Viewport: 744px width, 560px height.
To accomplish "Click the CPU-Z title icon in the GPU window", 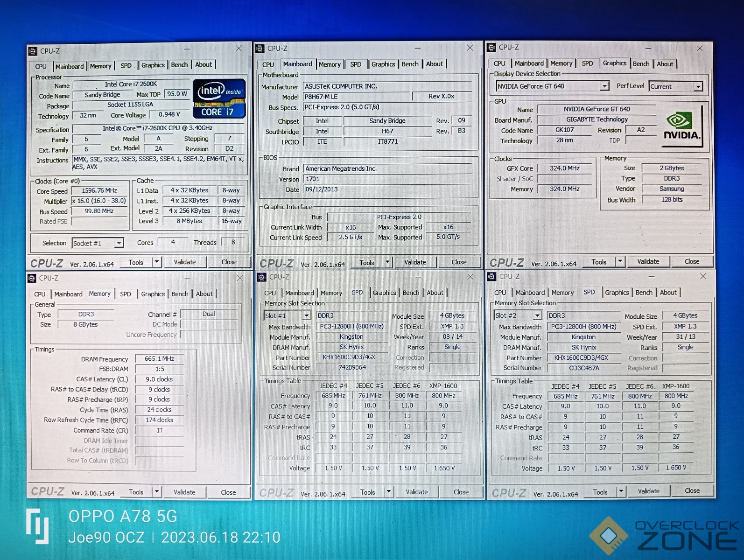I will pos(491,47).
